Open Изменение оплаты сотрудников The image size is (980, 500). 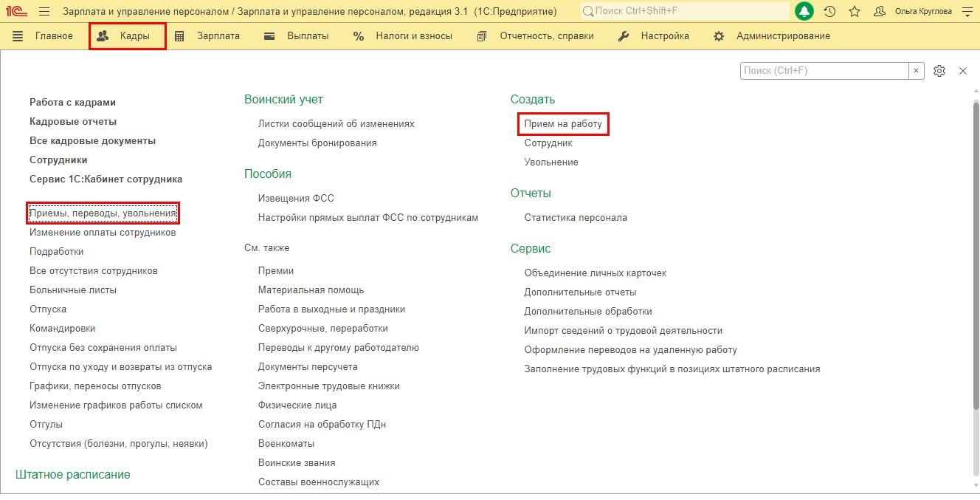103,233
